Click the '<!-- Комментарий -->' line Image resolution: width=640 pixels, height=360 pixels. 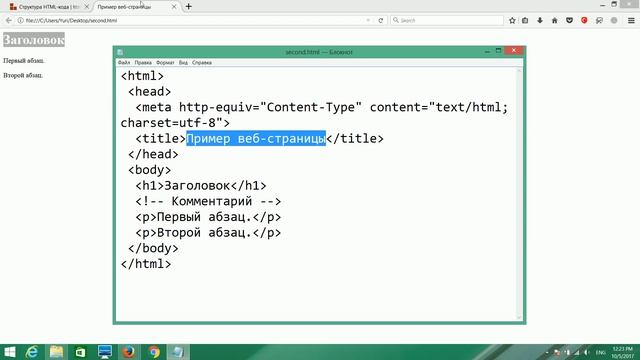point(208,201)
